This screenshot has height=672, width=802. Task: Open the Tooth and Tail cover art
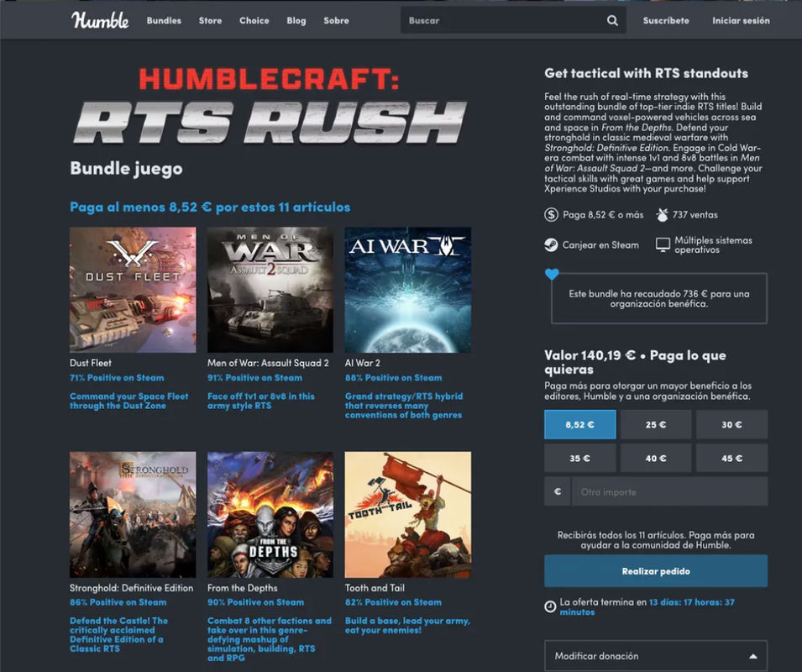point(408,514)
